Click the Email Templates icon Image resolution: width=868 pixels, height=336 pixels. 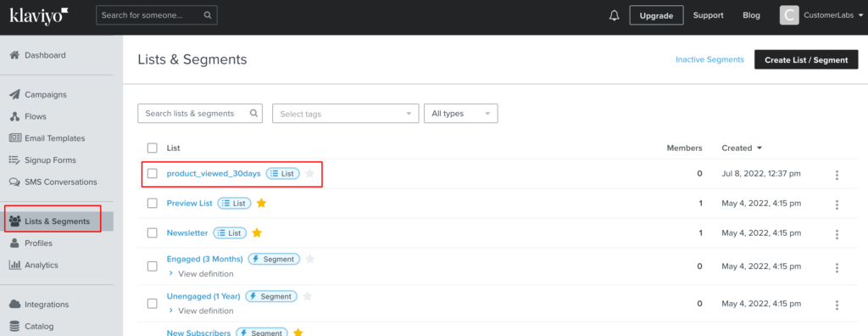[15, 138]
